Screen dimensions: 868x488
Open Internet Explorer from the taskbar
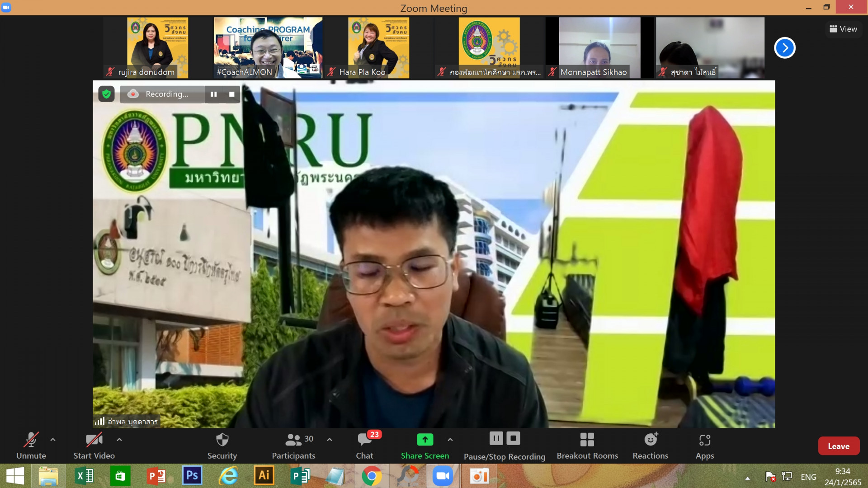(228, 476)
